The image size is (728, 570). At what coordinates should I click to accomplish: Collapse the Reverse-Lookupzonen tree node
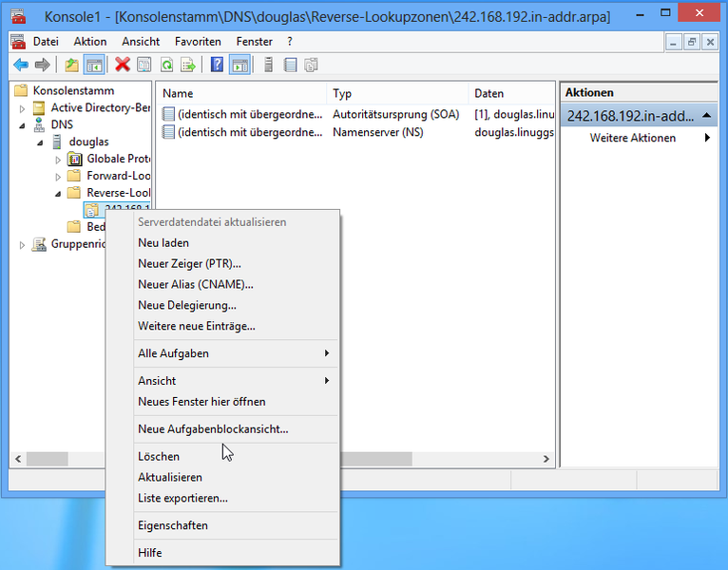(57, 193)
